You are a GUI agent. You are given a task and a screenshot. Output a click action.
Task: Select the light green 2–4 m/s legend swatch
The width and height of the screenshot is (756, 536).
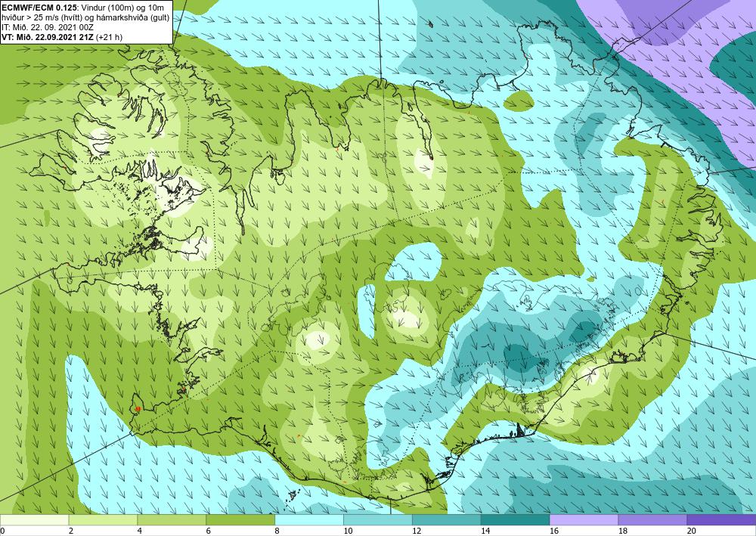103,519
